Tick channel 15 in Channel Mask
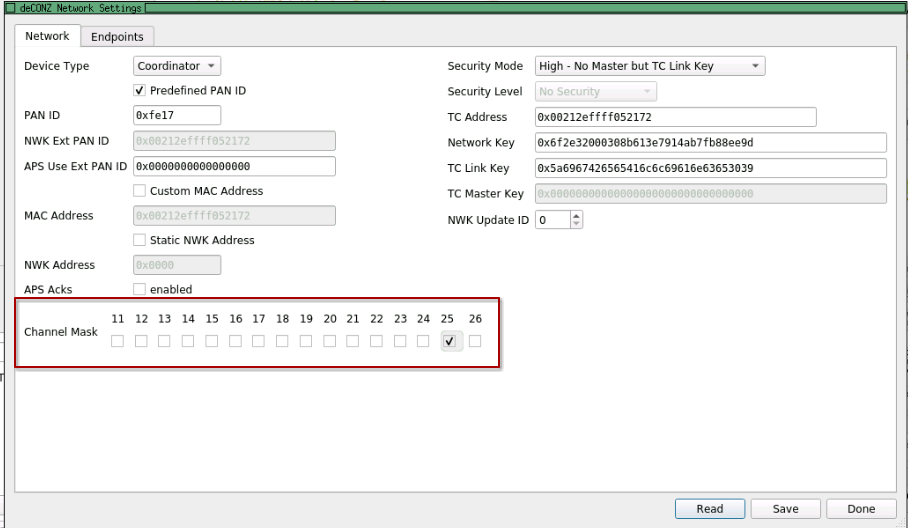Image resolution: width=908 pixels, height=528 pixels. tap(212, 342)
